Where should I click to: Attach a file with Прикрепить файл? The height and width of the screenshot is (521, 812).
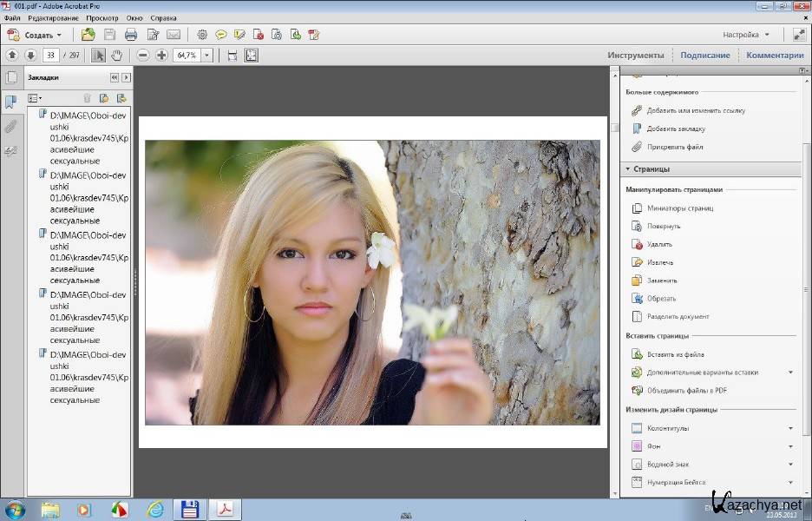(x=672, y=146)
